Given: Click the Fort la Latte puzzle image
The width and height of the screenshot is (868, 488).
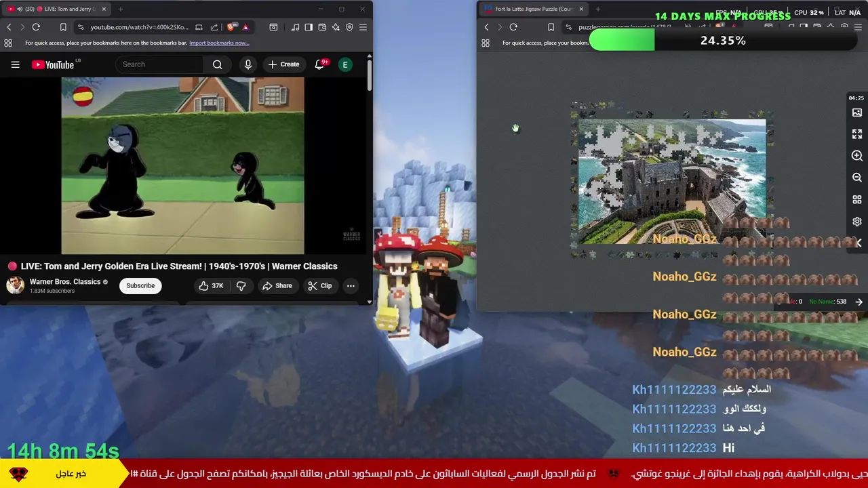Looking at the screenshot, I should coord(671,182).
